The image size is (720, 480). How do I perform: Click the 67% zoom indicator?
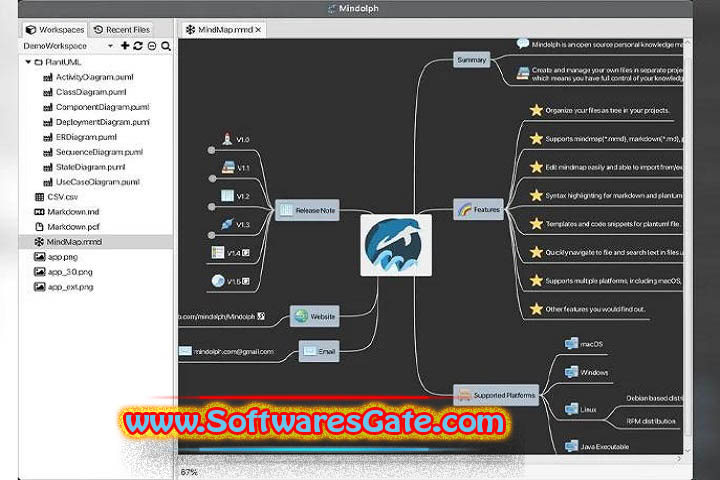pos(189,472)
